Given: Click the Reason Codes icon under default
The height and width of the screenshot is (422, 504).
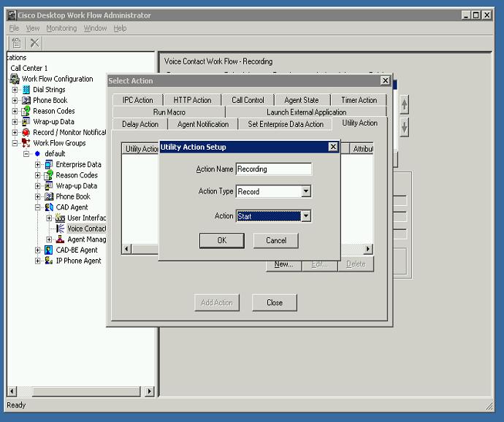Looking at the screenshot, I should pos(49,174).
